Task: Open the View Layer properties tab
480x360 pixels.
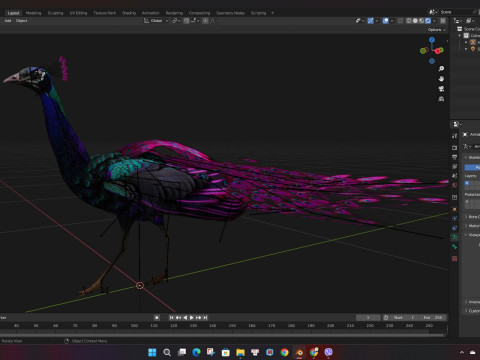Action: click(x=454, y=166)
